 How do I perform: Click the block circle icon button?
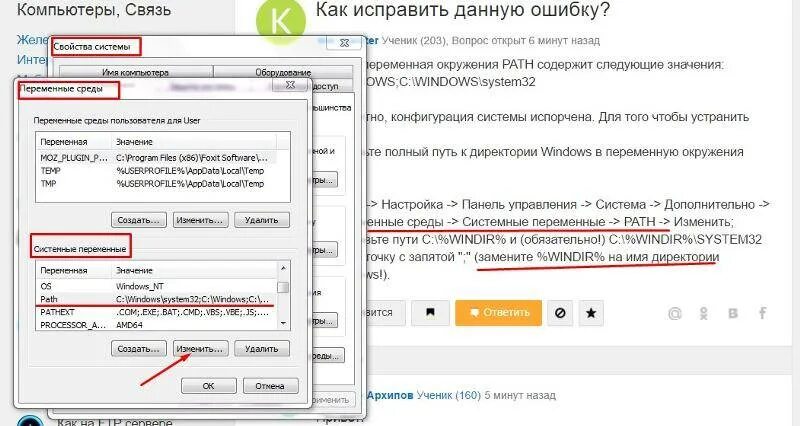pos(560,313)
